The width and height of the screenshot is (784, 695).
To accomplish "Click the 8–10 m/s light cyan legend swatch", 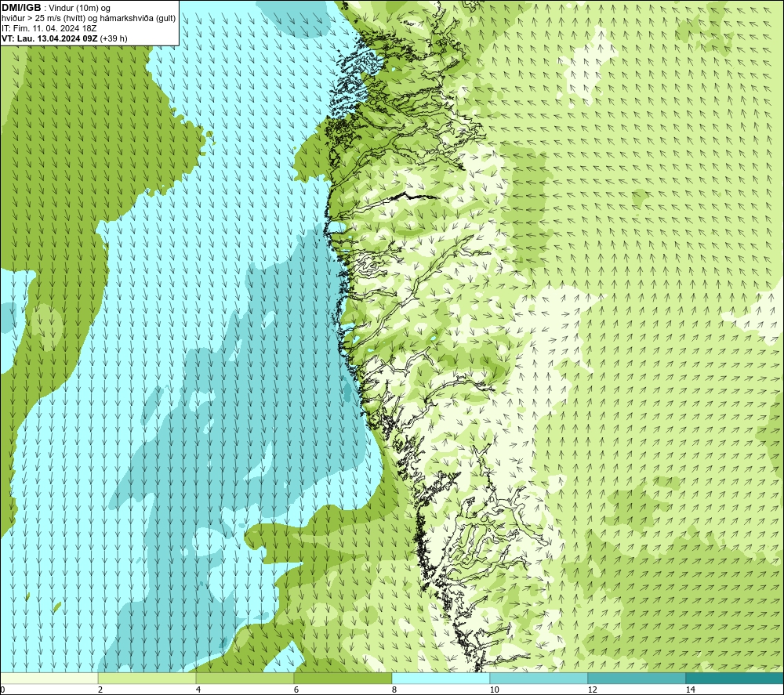I will (x=441, y=678).
